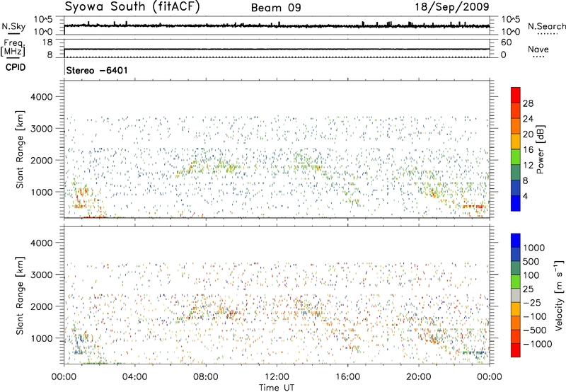The image size is (566, 392).
Task: Select the '16:00' time tick label
Action: (347, 377)
